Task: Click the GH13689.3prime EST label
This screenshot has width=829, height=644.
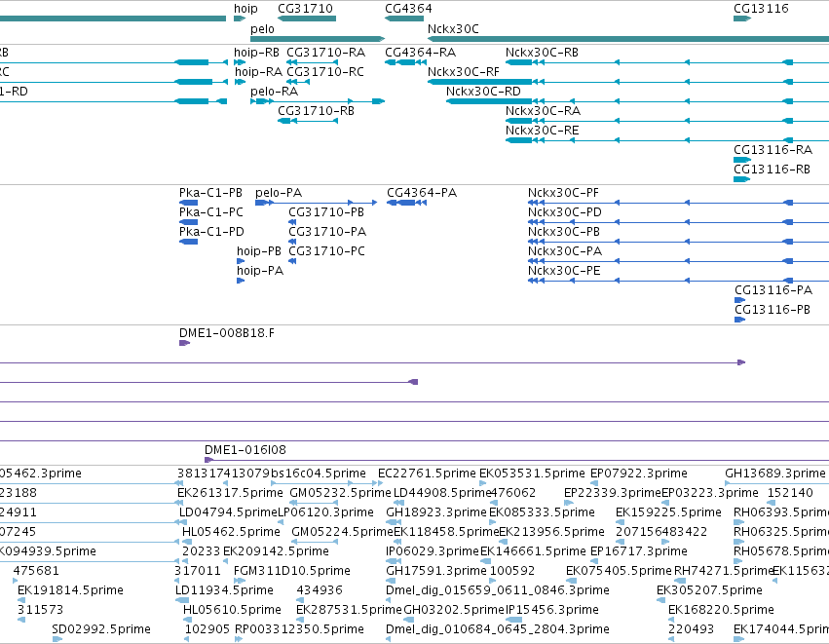Action: tap(775, 474)
